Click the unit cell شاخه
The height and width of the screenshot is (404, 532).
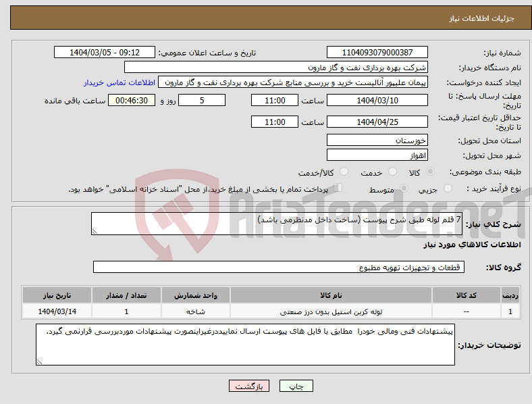click(x=195, y=311)
